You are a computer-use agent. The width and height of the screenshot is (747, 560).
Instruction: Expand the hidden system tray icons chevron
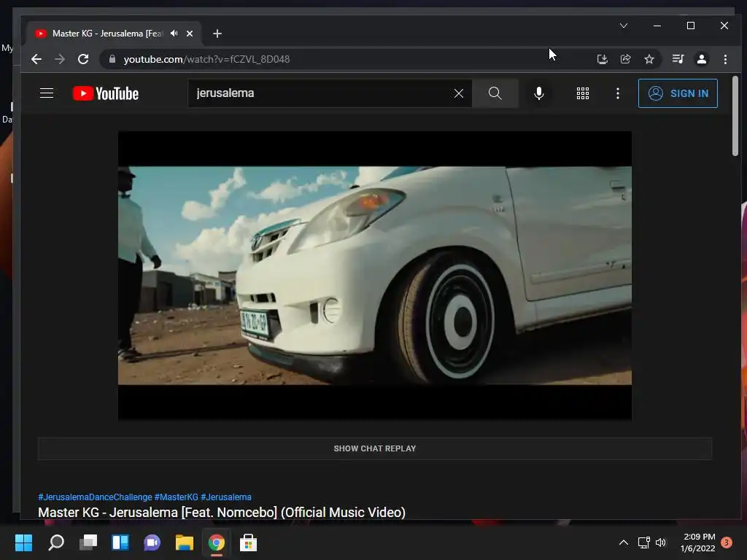point(623,542)
